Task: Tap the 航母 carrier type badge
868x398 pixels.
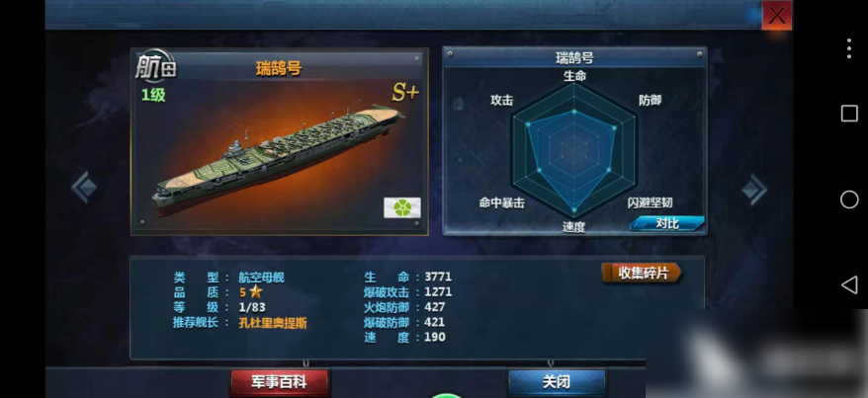Action: pyautogui.click(x=155, y=66)
